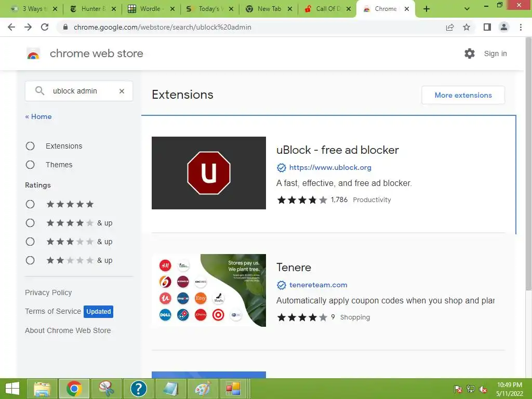The width and height of the screenshot is (532, 399).
Task: Open a new browser tab
Action: 427,9
